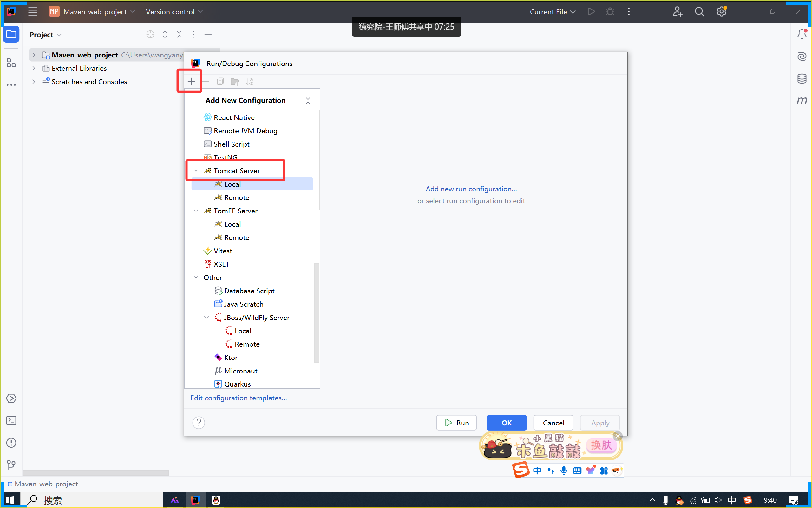
Task: Click Add new run configuration link
Action: click(x=471, y=189)
